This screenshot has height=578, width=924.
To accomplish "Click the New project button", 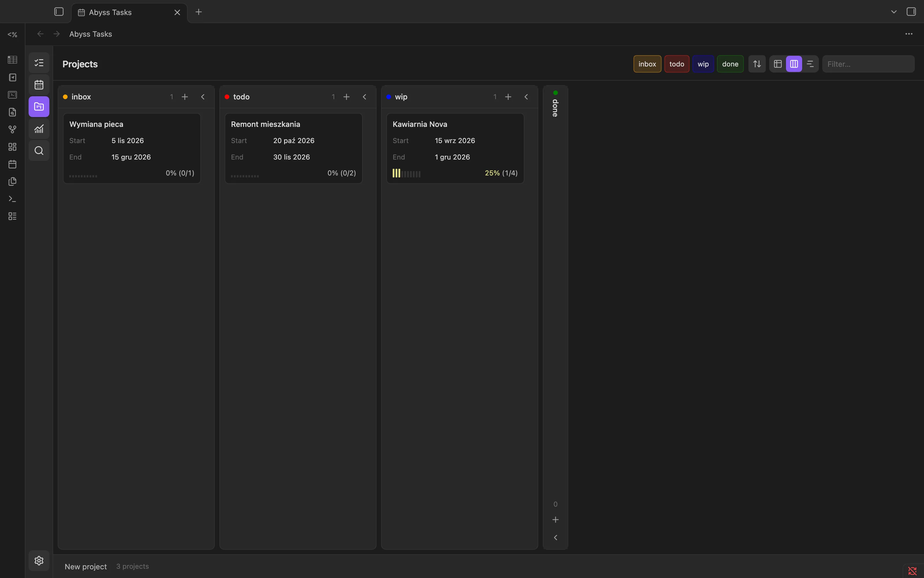I will click(x=85, y=566).
